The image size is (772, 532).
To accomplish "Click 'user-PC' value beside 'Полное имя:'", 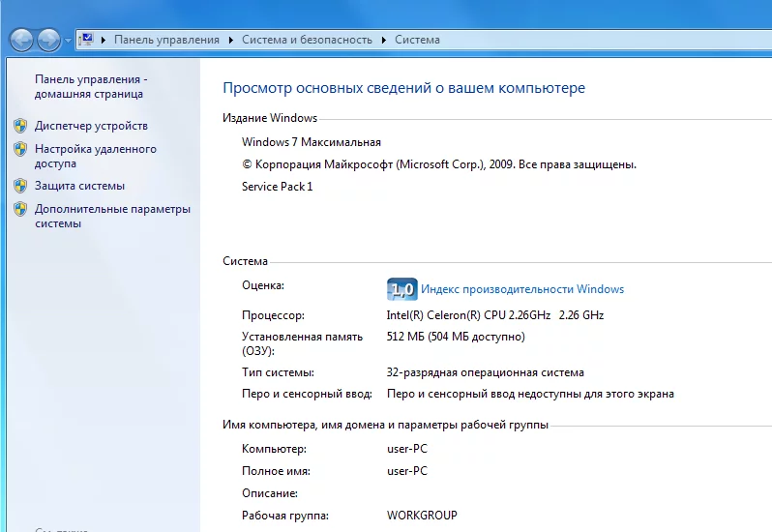I will click(407, 471).
